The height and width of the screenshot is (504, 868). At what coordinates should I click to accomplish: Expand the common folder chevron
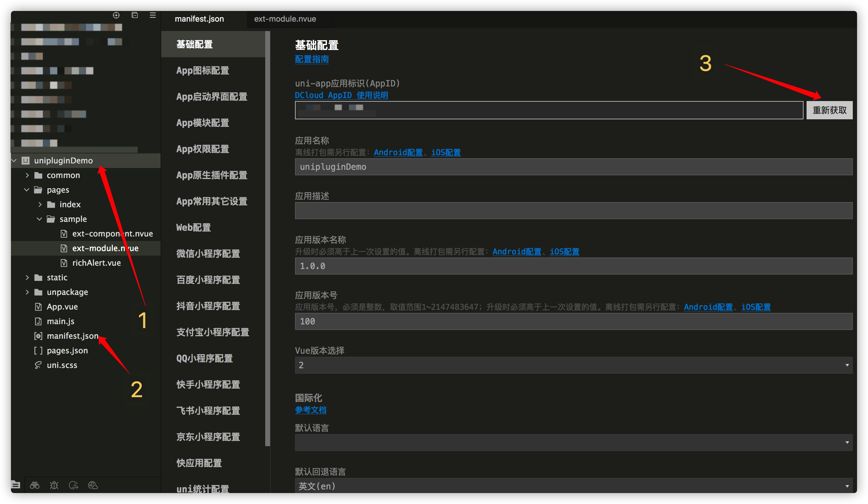[x=27, y=175]
